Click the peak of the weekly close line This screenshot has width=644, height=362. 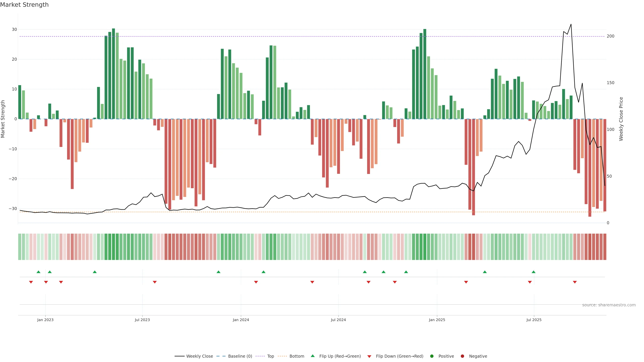pyautogui.click(x=571, y=24)
